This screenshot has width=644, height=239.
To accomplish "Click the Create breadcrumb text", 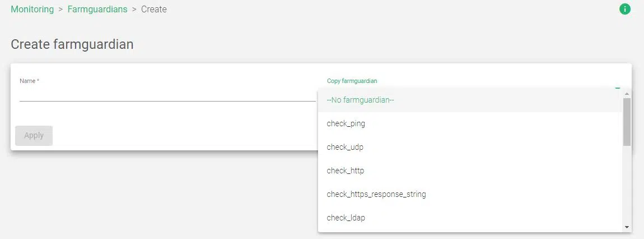I will [x=154, y=9].
